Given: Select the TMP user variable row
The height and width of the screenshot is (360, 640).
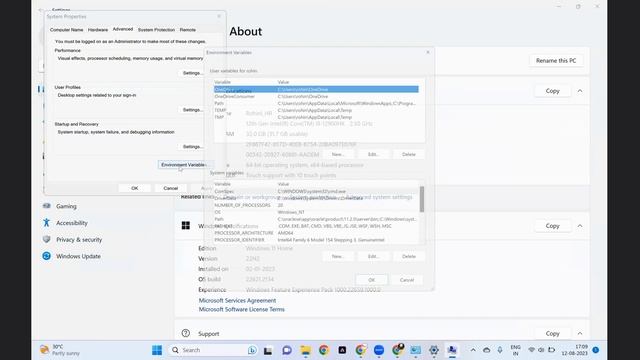Looking at the screenshot, I should coord(316,117).
